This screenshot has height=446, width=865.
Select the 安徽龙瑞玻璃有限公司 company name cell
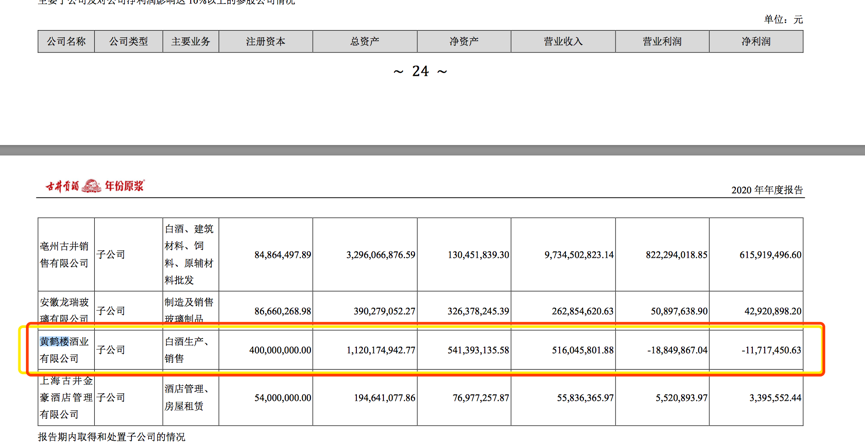[65, 310]
